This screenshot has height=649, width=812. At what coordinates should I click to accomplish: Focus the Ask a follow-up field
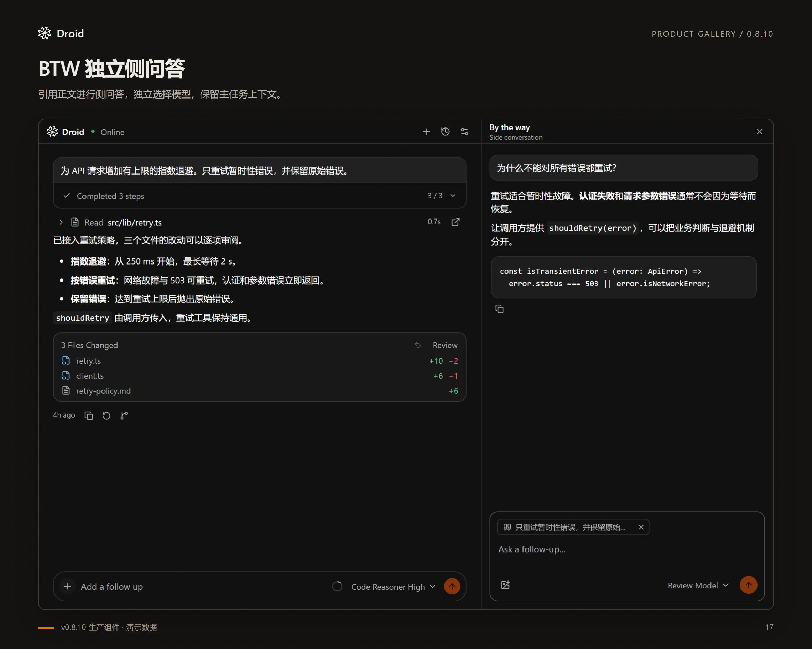tap(627, 549)
